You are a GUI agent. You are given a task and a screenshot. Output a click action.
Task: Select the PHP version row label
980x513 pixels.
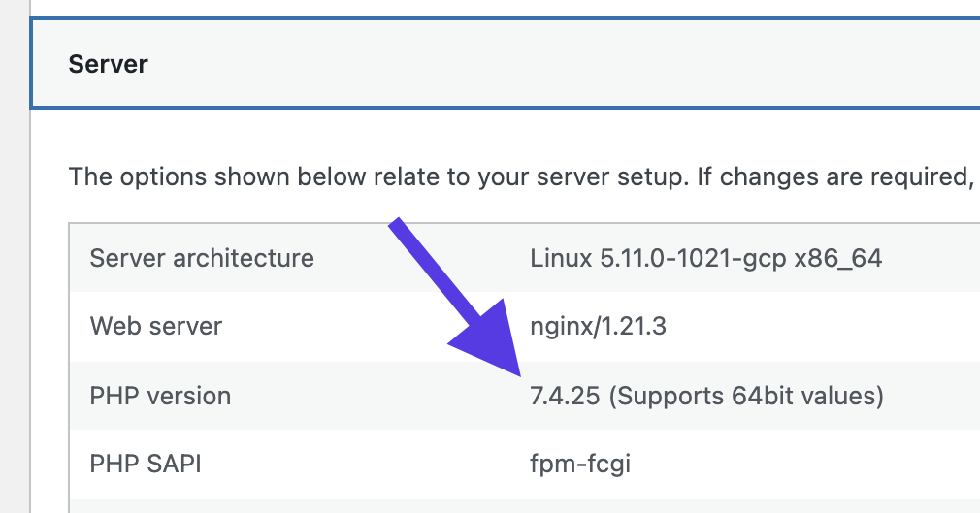[x=160, y=396]
